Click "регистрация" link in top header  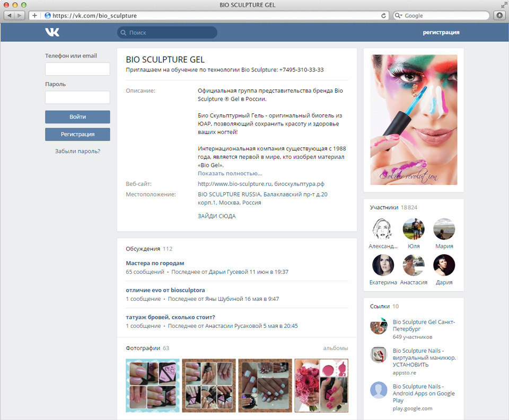(x=441, y=32)
